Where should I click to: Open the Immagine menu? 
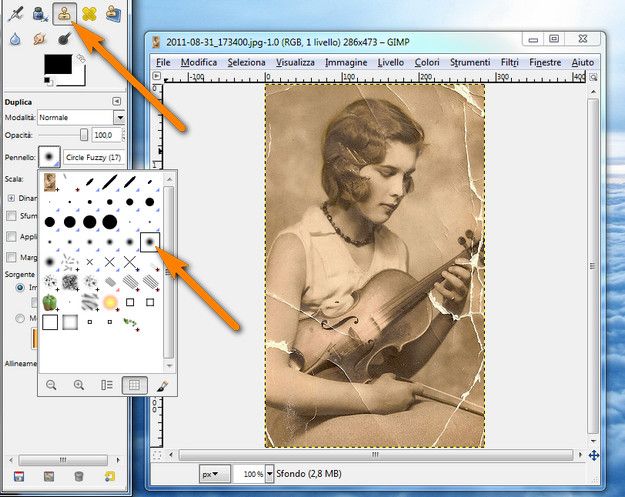[346, 63]
